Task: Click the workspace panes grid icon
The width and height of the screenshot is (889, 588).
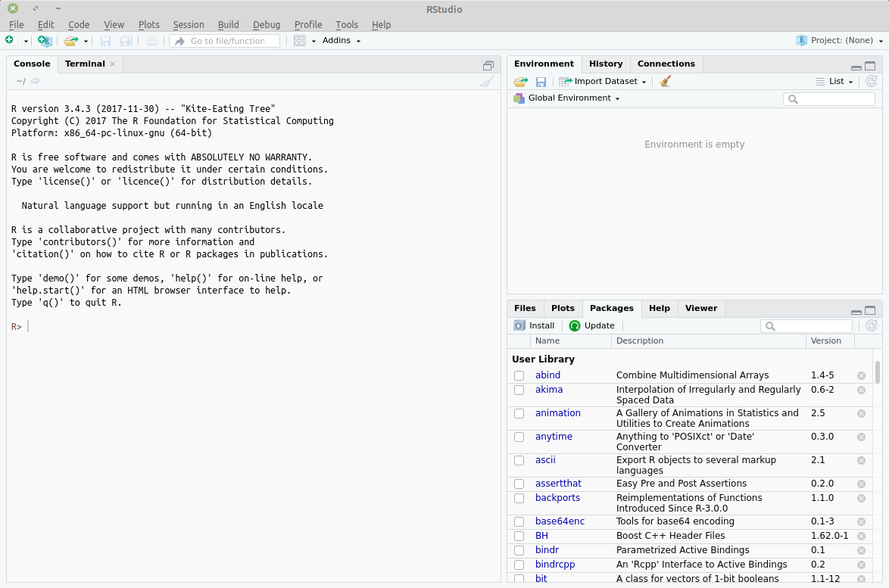Action: click(300, 41)
